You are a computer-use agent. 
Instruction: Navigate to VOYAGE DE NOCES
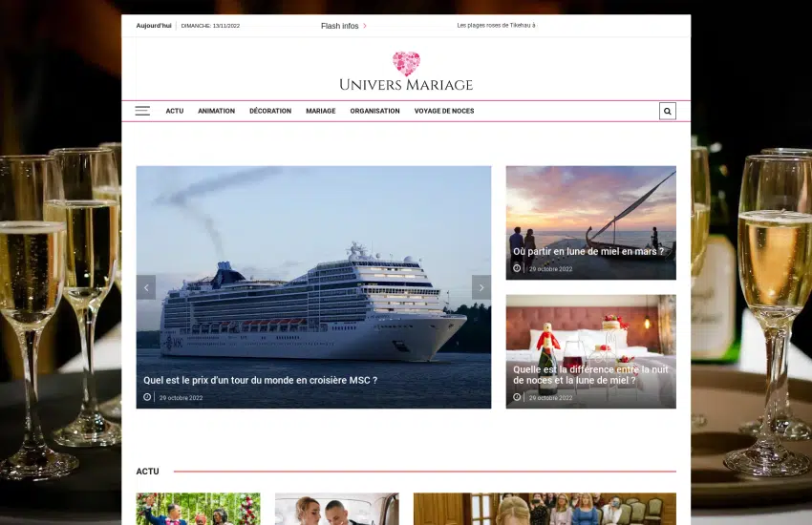444,111
